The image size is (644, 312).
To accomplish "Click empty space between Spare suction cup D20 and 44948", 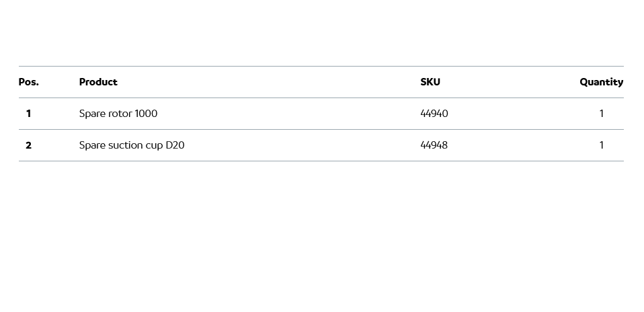I will [x=303, y=145].
